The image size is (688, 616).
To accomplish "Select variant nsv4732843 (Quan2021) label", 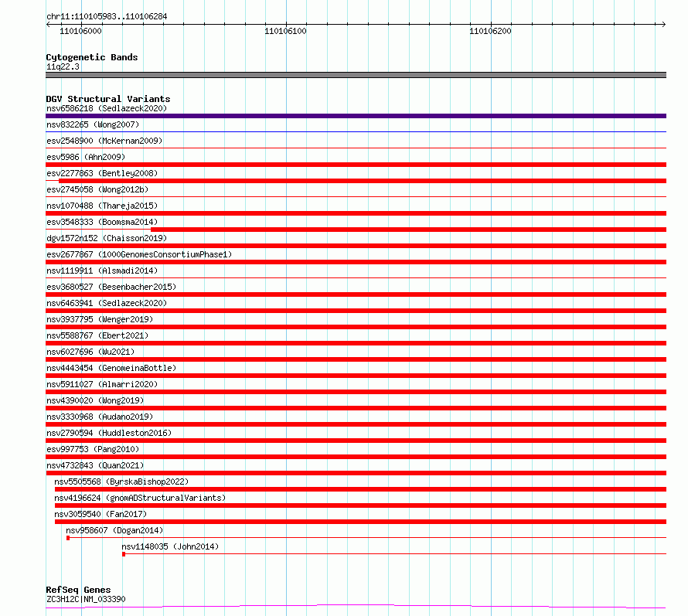I will (x=95, y=465).
